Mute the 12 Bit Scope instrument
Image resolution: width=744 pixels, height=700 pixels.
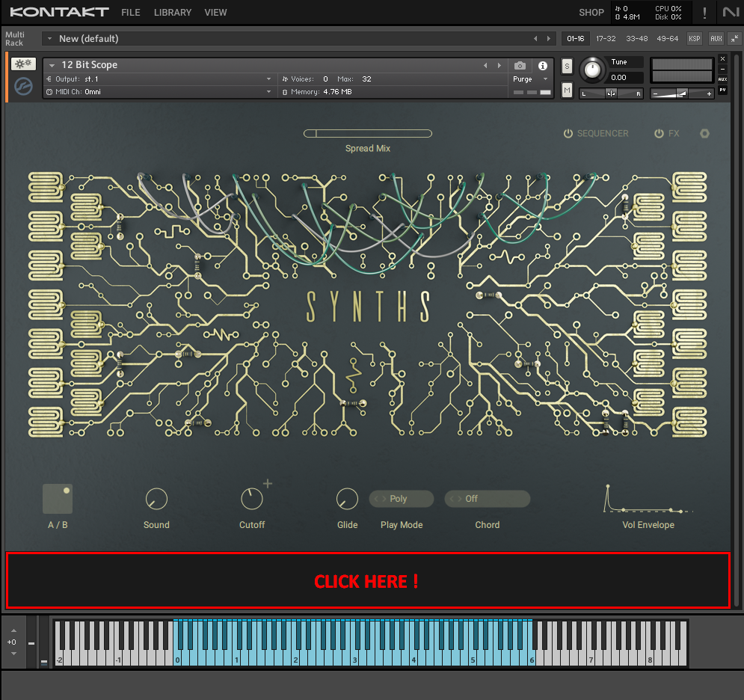click(x=567, y=90)
